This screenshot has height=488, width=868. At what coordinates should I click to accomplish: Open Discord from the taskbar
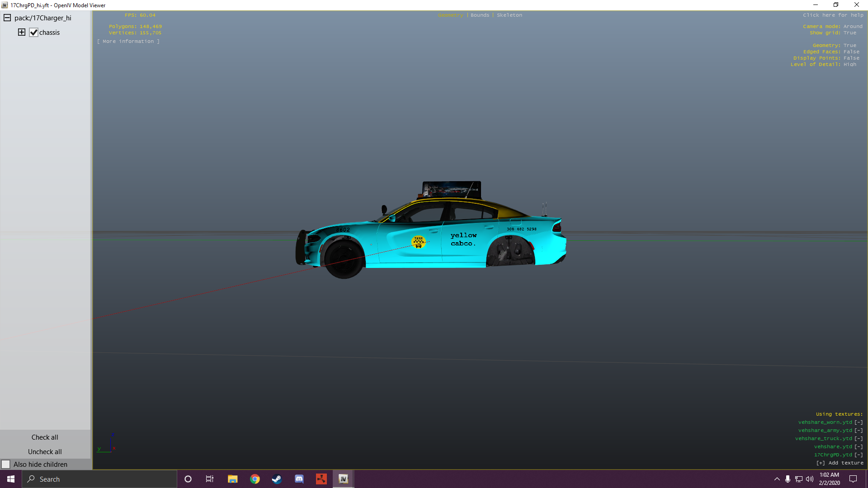(x=299, y=479)
